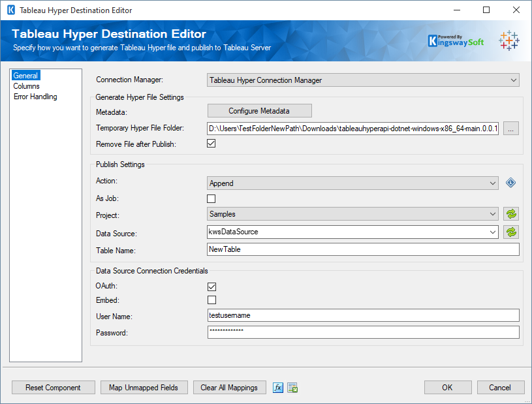
Task: Click the KingswaySoft logo
Action: [456, 41]
